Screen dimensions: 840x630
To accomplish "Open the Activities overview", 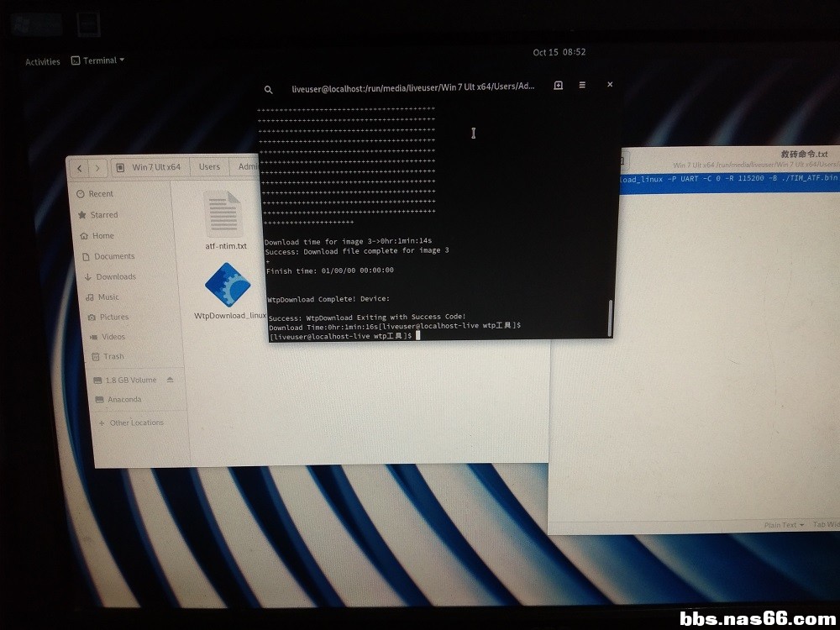I will coord(42,61).
